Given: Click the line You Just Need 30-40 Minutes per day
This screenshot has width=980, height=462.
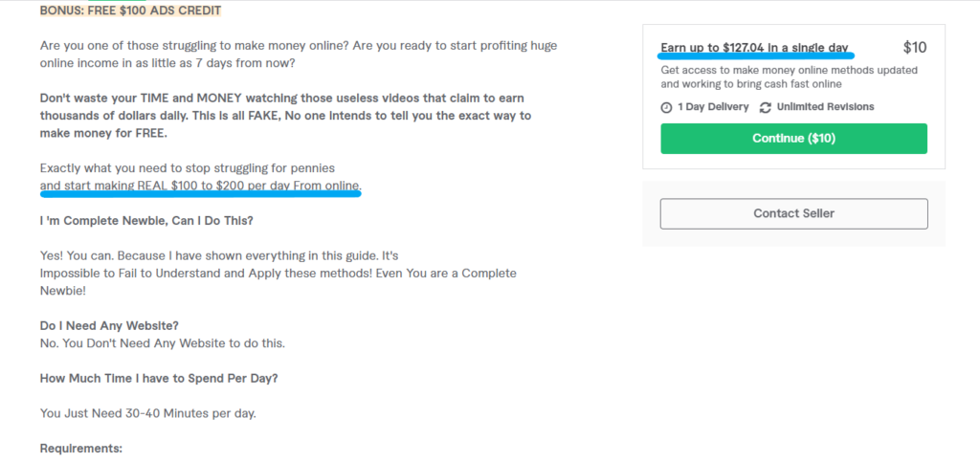Looking at the screenshot, I should click(148, 413).
